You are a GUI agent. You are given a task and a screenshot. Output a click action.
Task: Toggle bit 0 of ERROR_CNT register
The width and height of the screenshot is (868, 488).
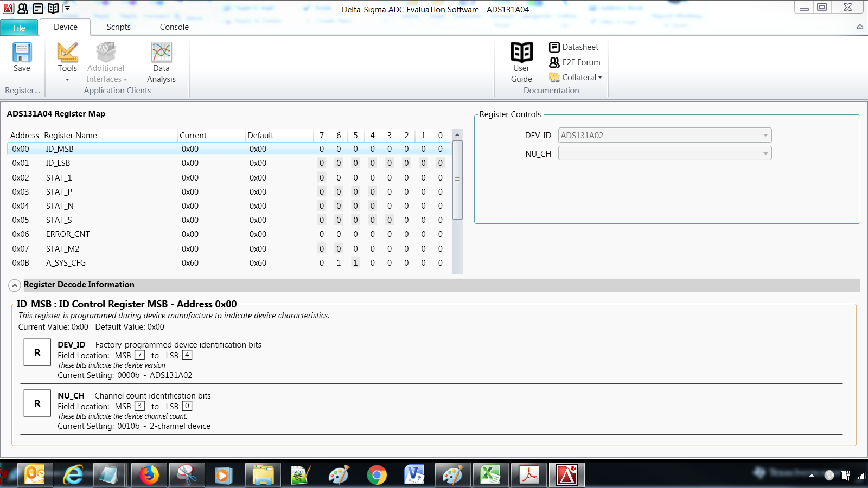441,234
